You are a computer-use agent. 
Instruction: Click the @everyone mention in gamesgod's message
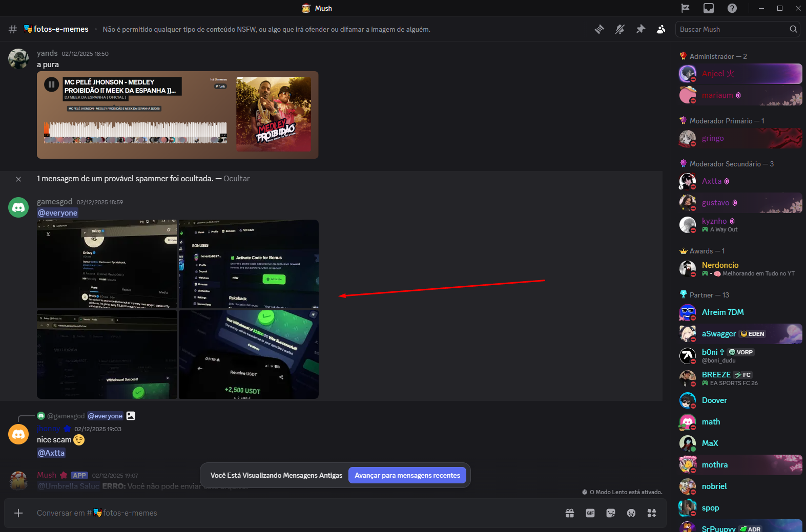[58, 213]
